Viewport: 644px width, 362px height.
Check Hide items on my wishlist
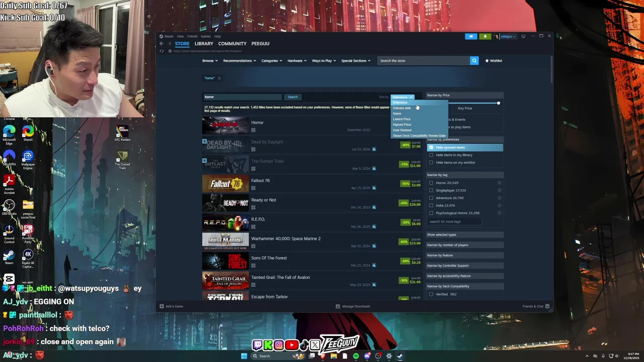[431, 162]
